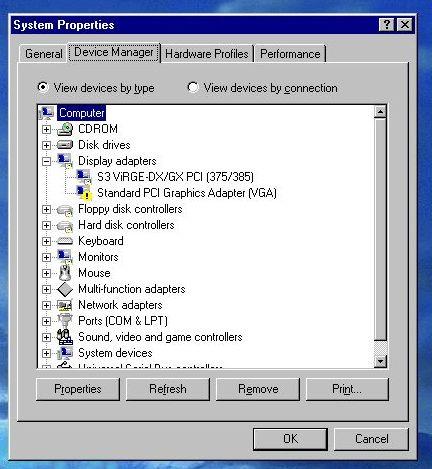Click the Properties button
Image resolution: width=432 pixels, height=469 pixels.
(x=78, y=389)
